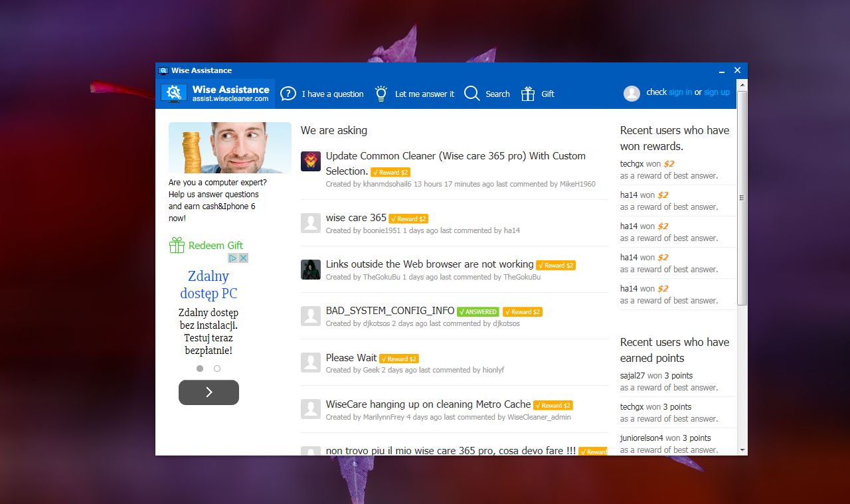850x504 pixels.
Task: Click the AdChoices triangle icon
Action: tap(234, 258)
